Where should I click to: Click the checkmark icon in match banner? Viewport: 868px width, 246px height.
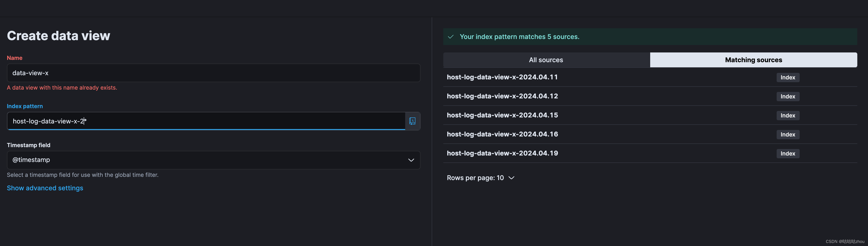click(x=451, y=37)
